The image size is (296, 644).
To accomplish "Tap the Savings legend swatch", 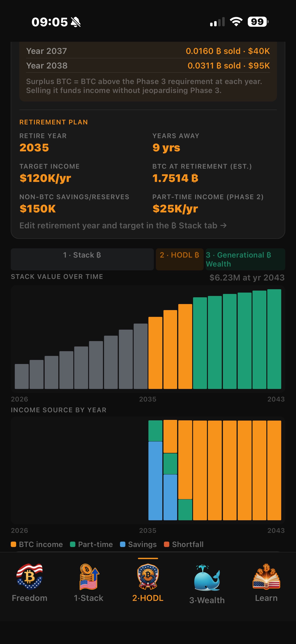I will tap(123, 544).
